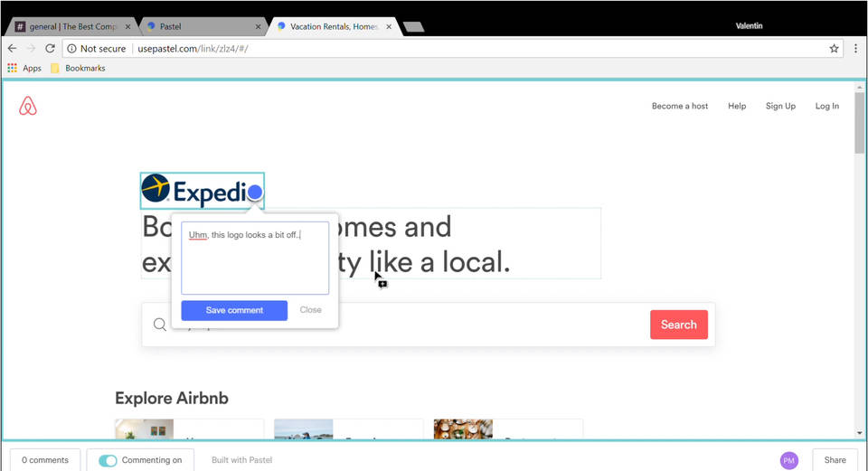The height and width of the screenshot is (471, 868).
Task: Open the Become a host link
Action: point(680,106)
